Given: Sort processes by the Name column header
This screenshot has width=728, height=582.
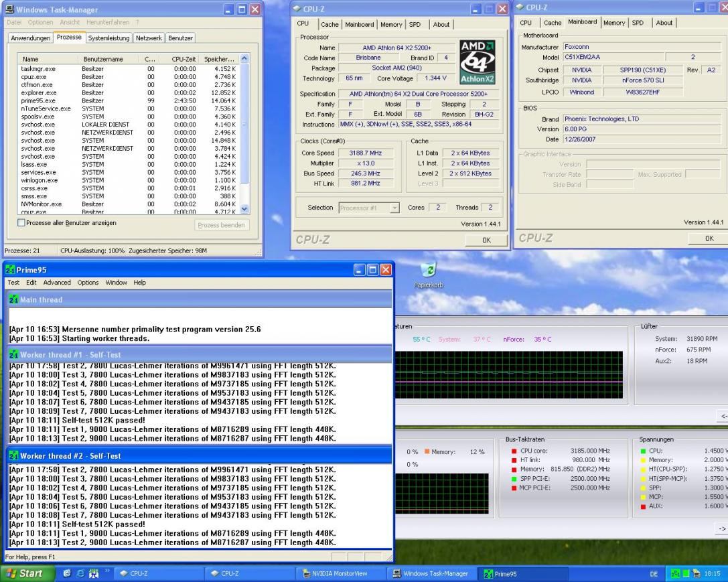Looking at the screenshot, I should [x=48, y=59].
